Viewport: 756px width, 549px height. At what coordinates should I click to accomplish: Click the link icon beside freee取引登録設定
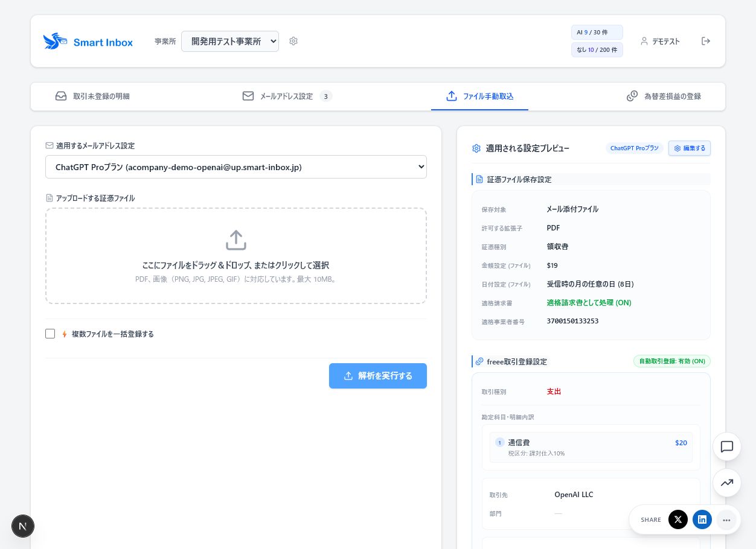[x=479, y=361]
